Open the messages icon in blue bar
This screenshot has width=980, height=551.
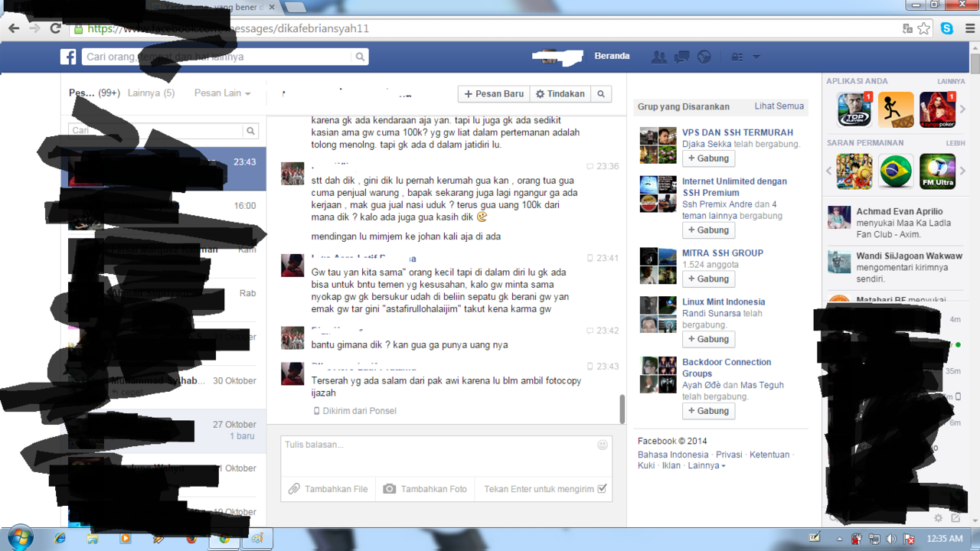(x=681, y=57)
